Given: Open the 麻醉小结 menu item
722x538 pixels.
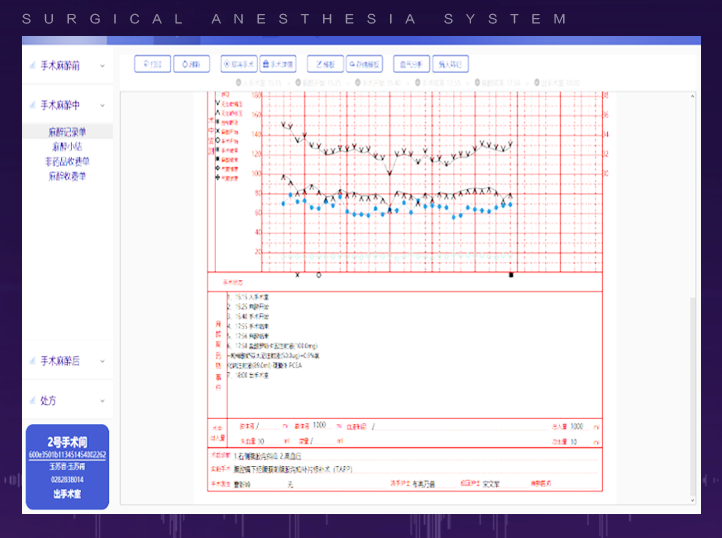Looking at the screenshot, I should (67, 146).
